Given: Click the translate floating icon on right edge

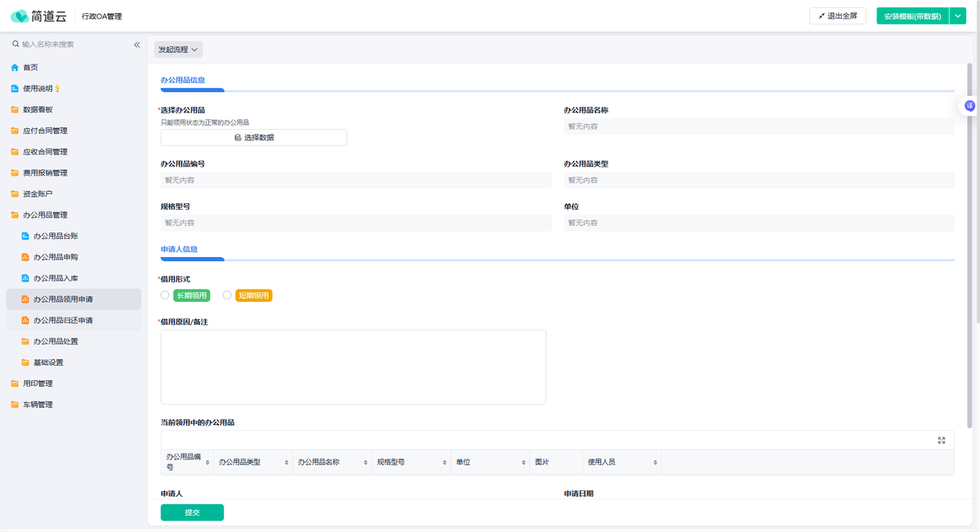Looking at the screenshot, I should pyautogui.click(x=969, y=106).
